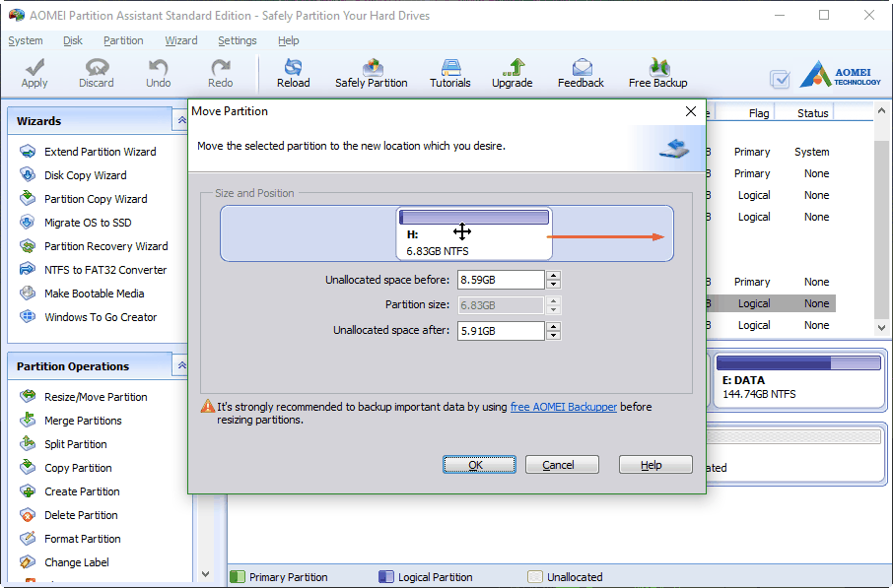Open the Tutorials
The image size is (893, 588).
click(x=449, y=72)
